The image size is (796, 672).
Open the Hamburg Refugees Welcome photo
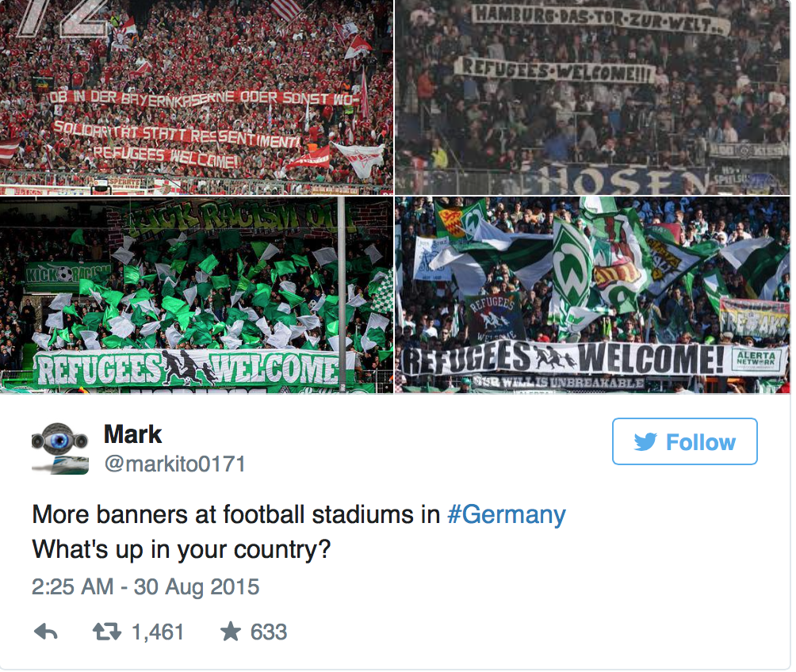[x=593, y=97]
